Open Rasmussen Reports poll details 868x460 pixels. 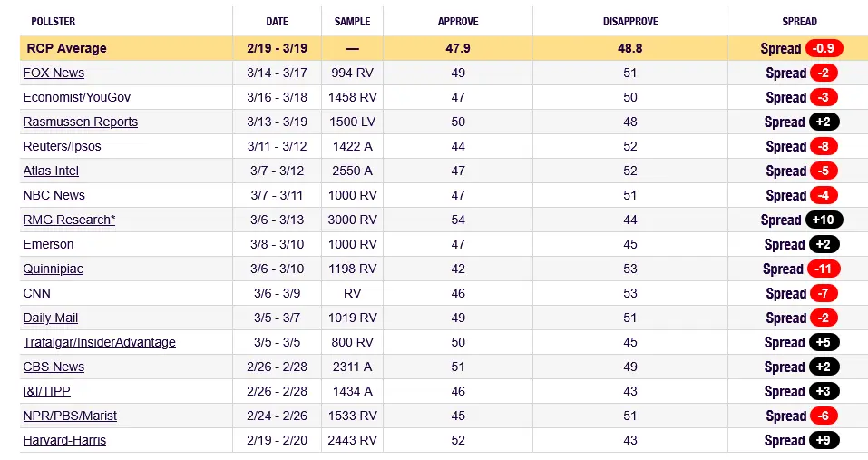tap(80, 122)
